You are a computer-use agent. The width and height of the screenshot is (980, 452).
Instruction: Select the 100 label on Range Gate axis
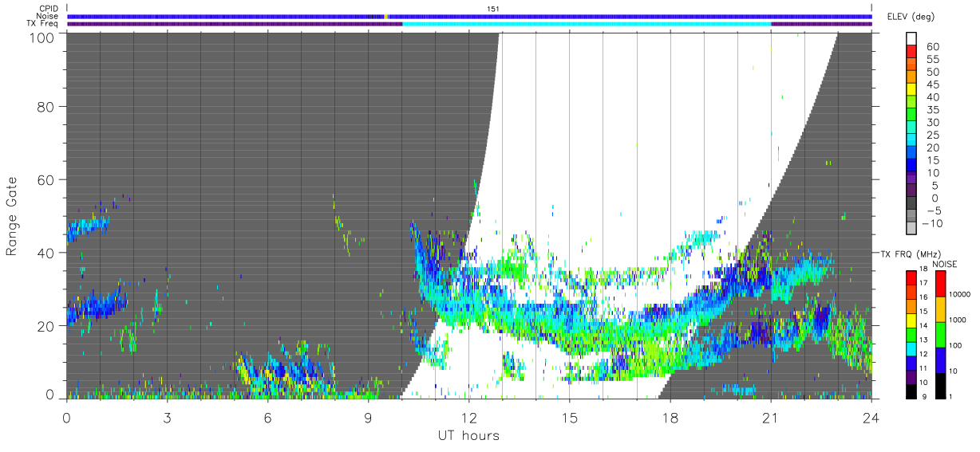coord(41,37)
